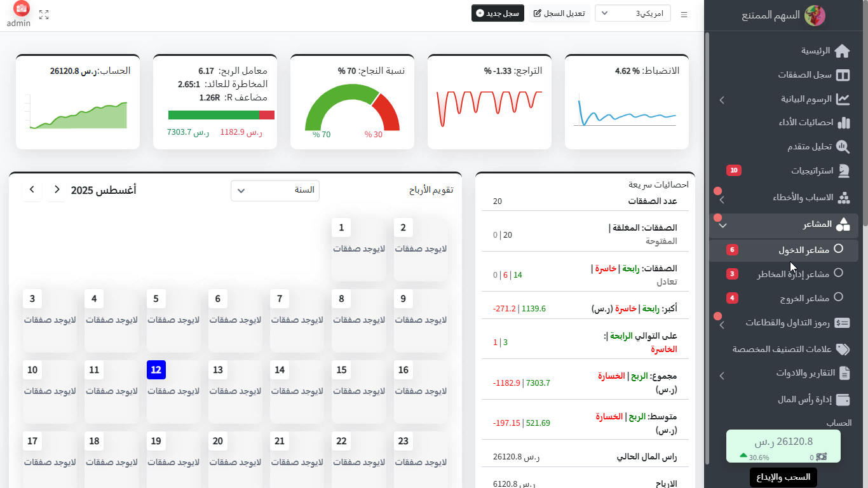The width and height of the screenshot is (868, 488).
Task: Open علامات التصنيف المخصصة tags icon
Action: click(842, 349)
